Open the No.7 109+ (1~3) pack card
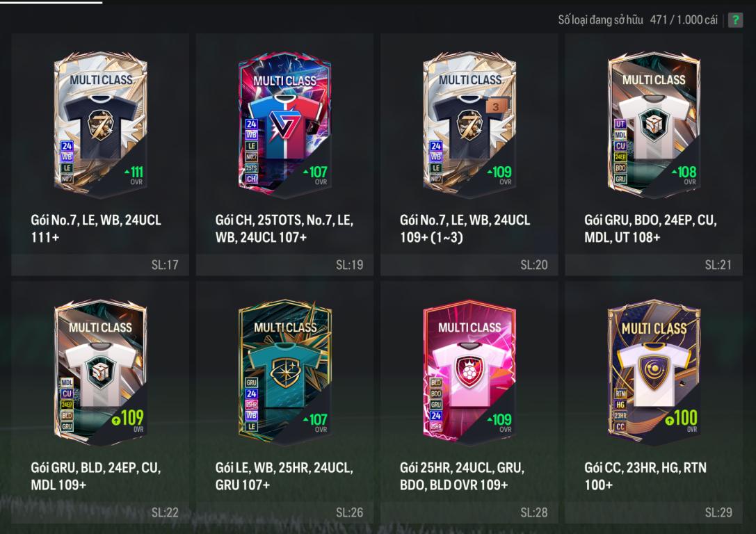This screenshot has width=756, height=534. point(469,154)
